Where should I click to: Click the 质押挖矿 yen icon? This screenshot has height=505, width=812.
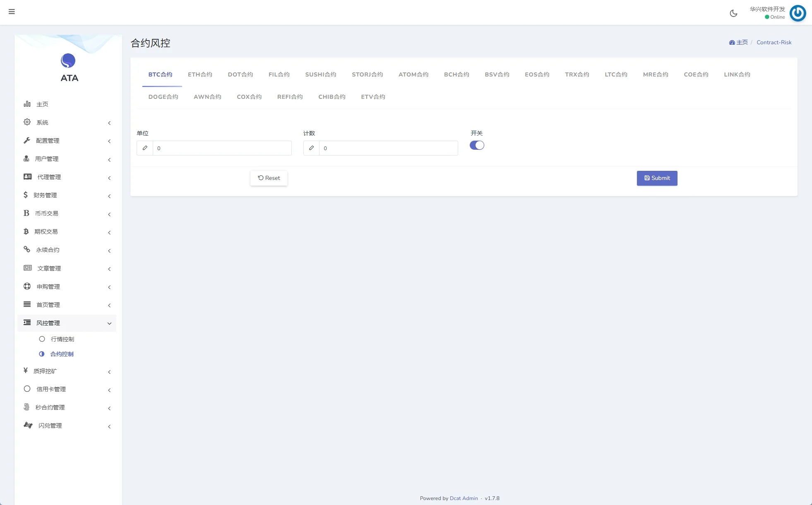coord(26,371)
